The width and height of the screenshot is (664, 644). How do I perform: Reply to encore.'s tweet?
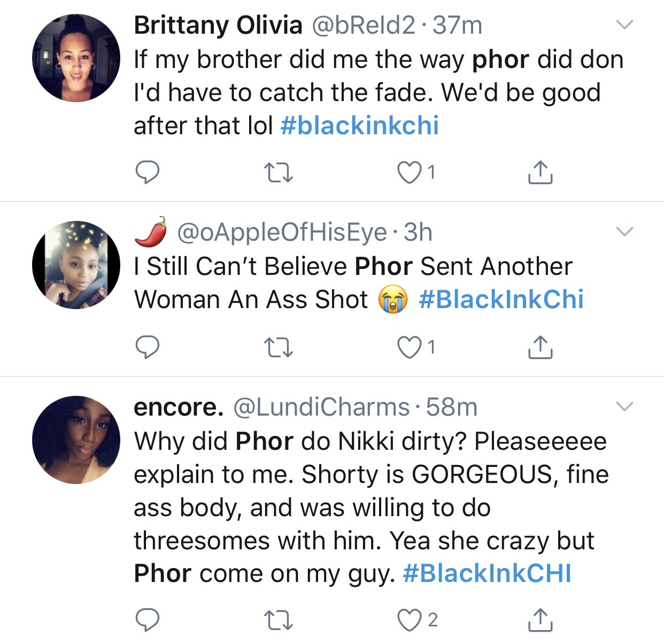(x=146, y=619)
